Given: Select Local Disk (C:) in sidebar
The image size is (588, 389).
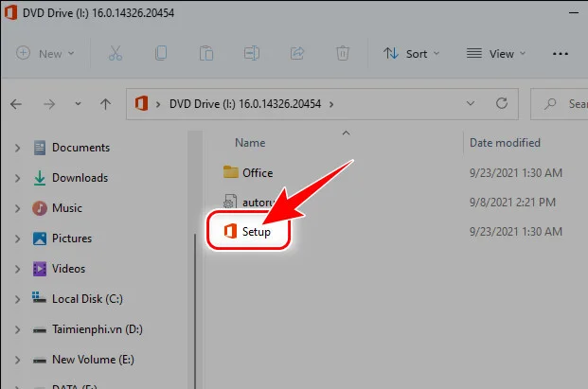Looking at the screenshot, I should [87, 299].
